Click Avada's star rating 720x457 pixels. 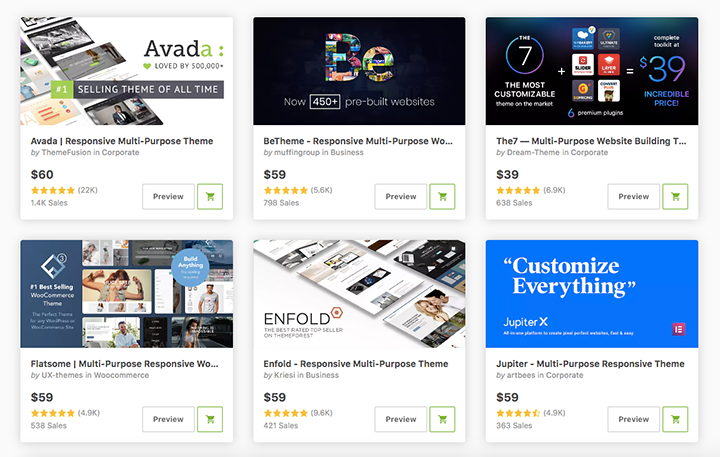(52, 190)
